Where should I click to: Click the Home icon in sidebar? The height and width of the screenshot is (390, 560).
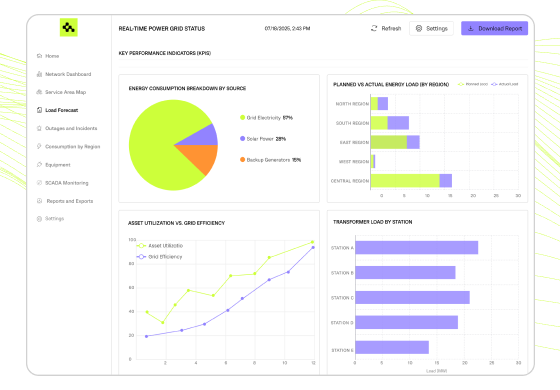[39, 56]
